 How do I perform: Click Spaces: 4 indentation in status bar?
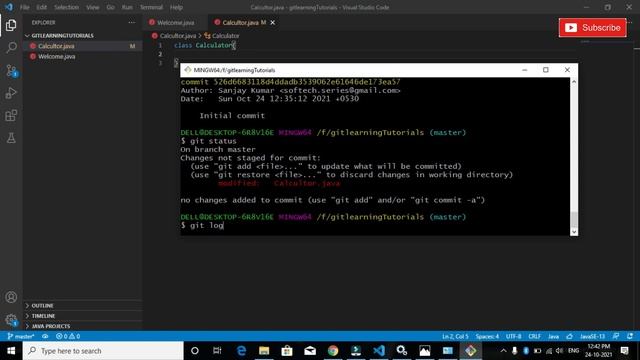coord(487,336)
